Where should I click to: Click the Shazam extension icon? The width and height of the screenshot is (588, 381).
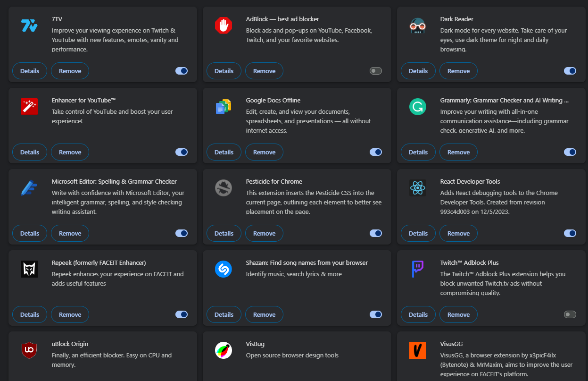coord(224,269)
